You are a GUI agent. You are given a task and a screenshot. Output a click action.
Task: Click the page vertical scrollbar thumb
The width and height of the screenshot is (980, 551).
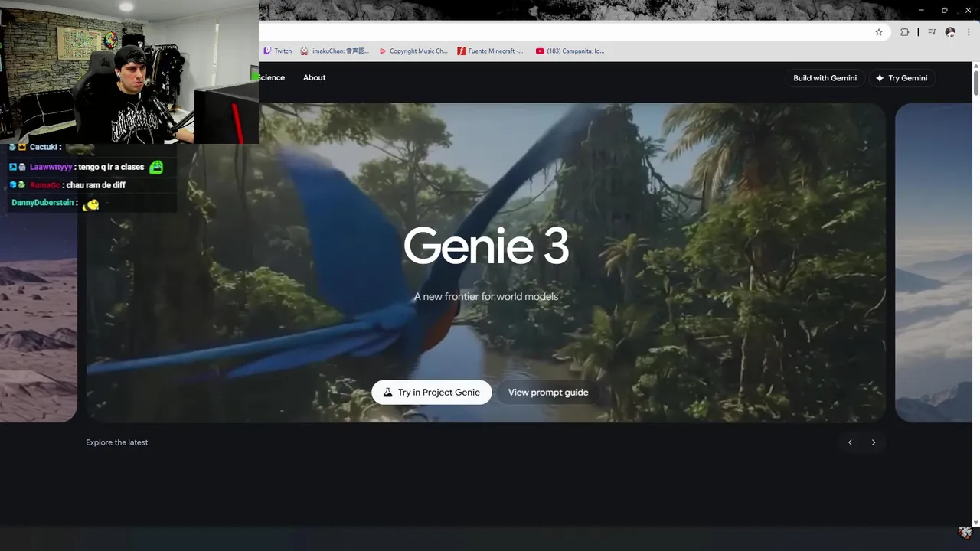coord(976,83)
